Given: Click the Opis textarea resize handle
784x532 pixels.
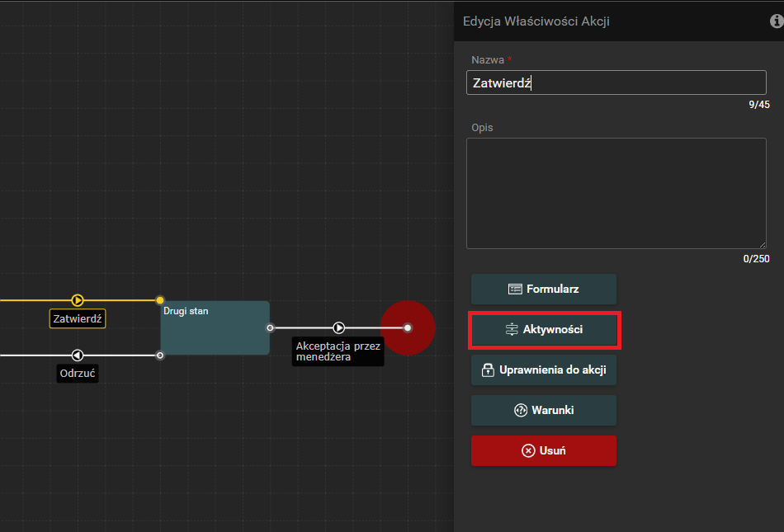Looking at the screenshot, I should [x=763, y=245].
